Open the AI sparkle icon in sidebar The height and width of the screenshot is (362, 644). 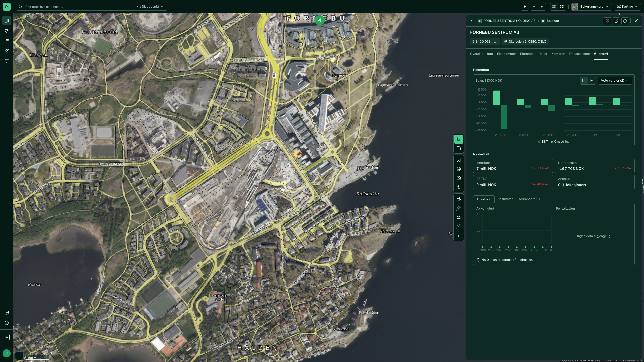(7, 51)
